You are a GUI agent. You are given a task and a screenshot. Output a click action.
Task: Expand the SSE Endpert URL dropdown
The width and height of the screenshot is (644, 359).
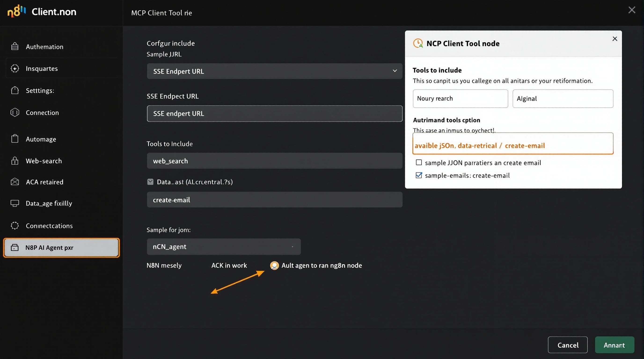274,71
